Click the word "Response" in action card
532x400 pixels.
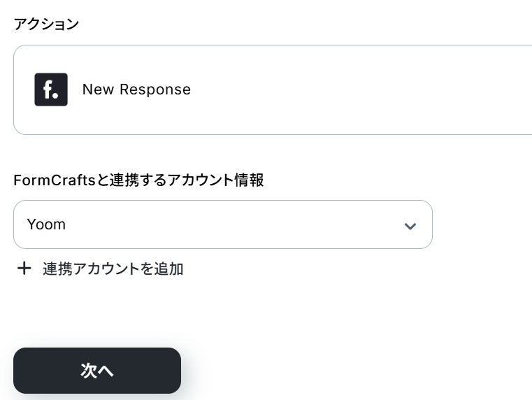tap(155, 90)
